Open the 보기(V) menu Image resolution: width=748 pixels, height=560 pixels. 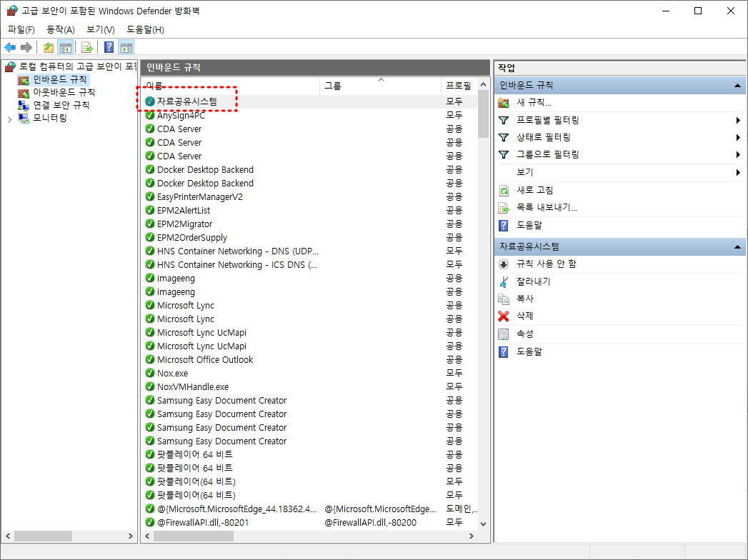[x=100, y=29]
